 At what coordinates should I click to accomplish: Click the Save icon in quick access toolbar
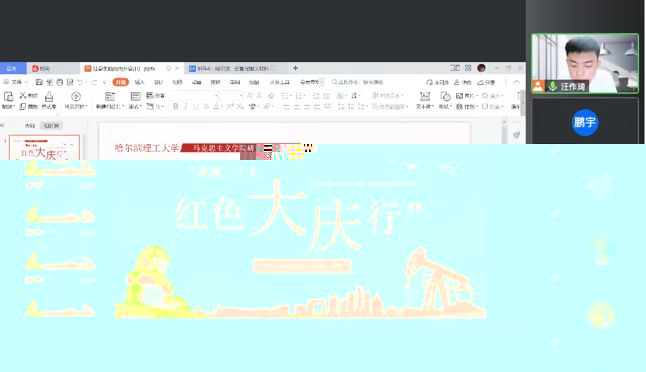pyautogui.click(x=39, y=82)
